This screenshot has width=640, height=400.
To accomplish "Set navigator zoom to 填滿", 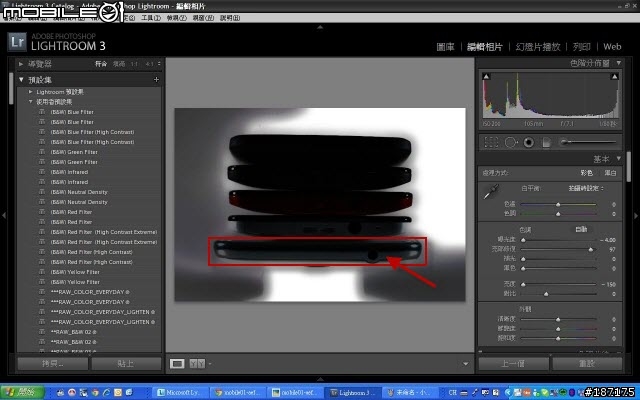I will pos(119,64).
